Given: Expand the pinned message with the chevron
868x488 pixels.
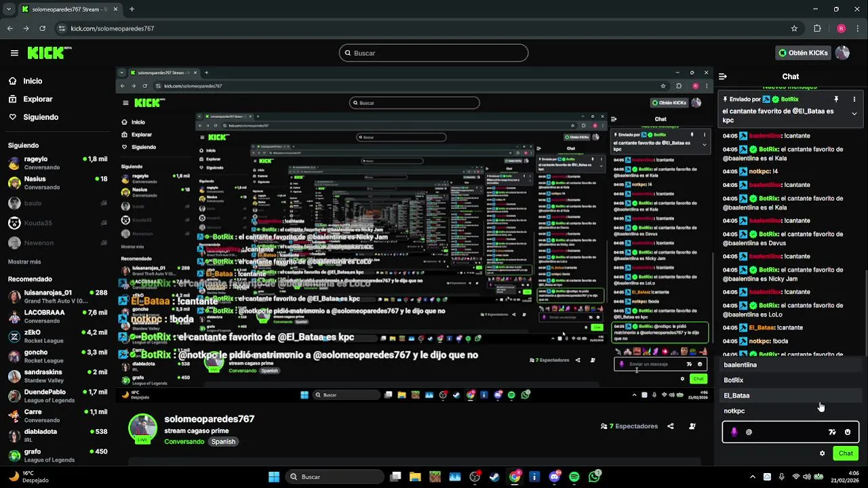Looking at the screenshot, I should tap(854, 114).
